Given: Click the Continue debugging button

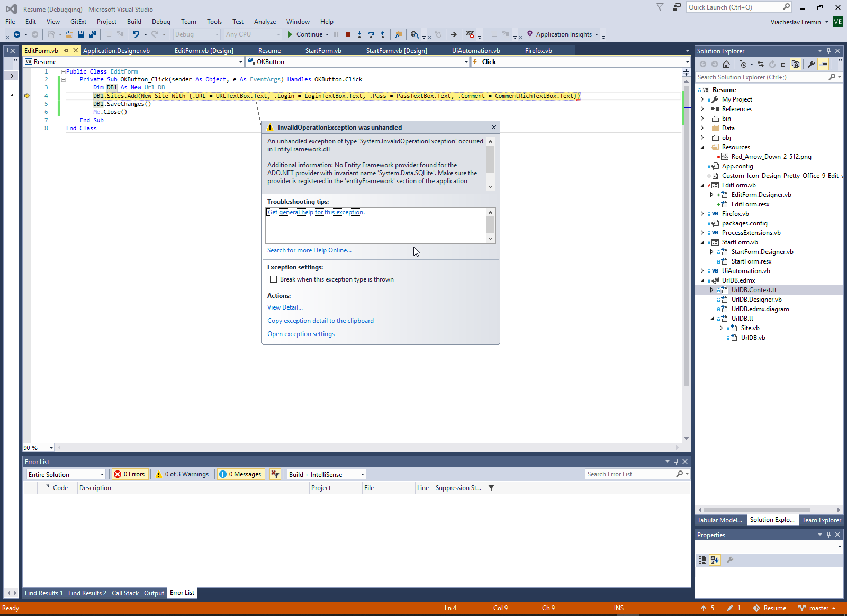Looking at the screenshot, I should (x=305, y=34).
